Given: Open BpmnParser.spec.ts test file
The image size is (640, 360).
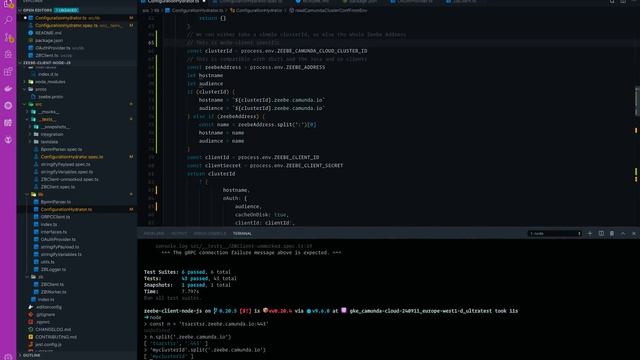Looking at the screenshot, I should coord(61,149).
